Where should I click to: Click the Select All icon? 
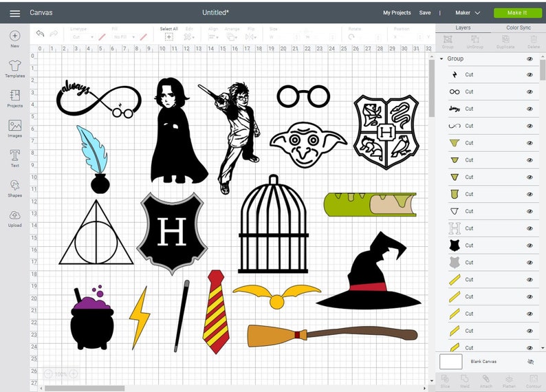pos(169,36)
